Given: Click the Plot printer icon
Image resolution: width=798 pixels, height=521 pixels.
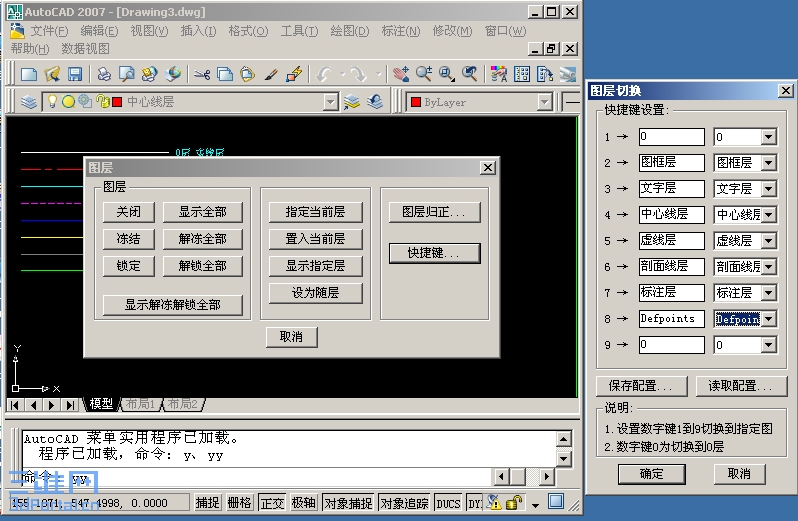Looking at the screenshot, I should coord(104,75).
